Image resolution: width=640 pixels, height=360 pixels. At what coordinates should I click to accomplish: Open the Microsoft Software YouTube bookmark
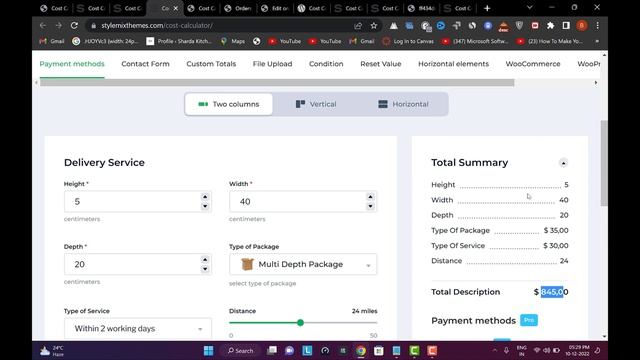475,41
